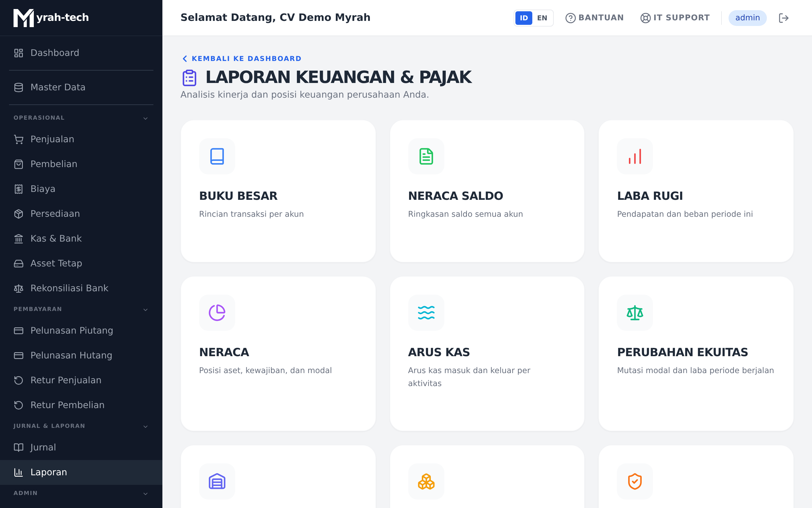This screenshot has height=508, width=812.
Task: Click the Neraca Saldo document icon
Action: tap(426, 156)
